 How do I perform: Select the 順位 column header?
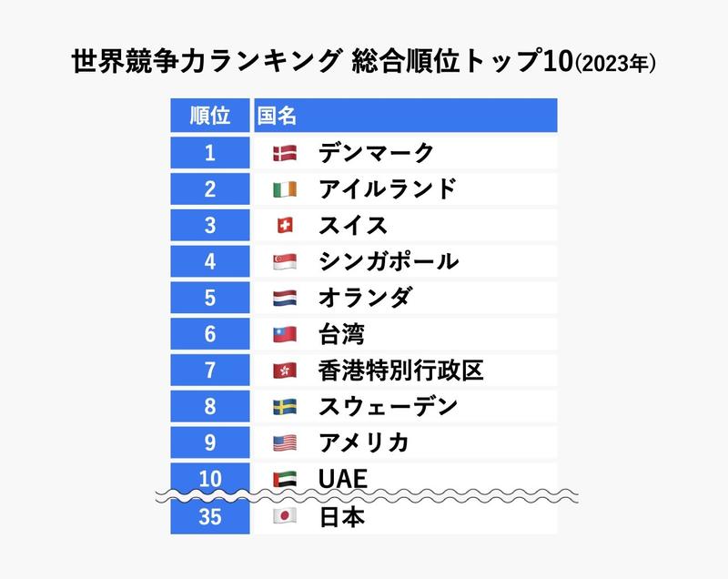(x=210, y=115)
